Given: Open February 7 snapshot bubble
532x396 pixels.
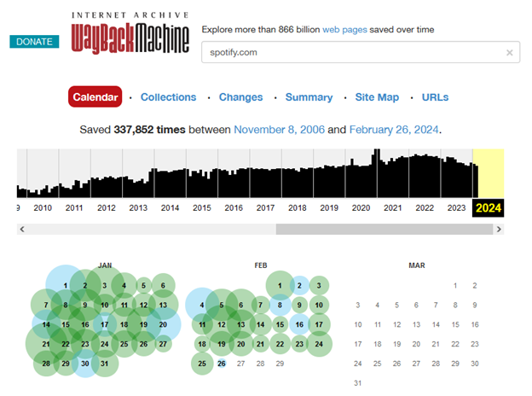Looking at the screenshot, I should [x=260, y=305].
